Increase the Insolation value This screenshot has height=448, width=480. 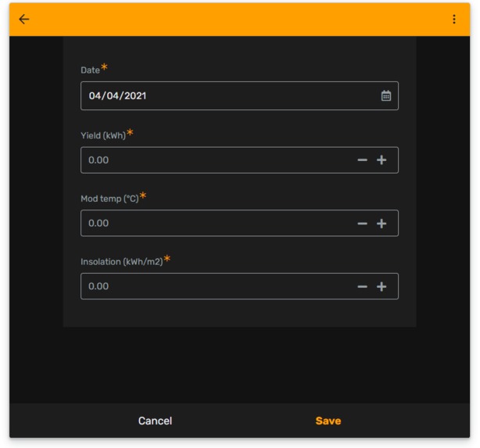(x=381, y=287)
